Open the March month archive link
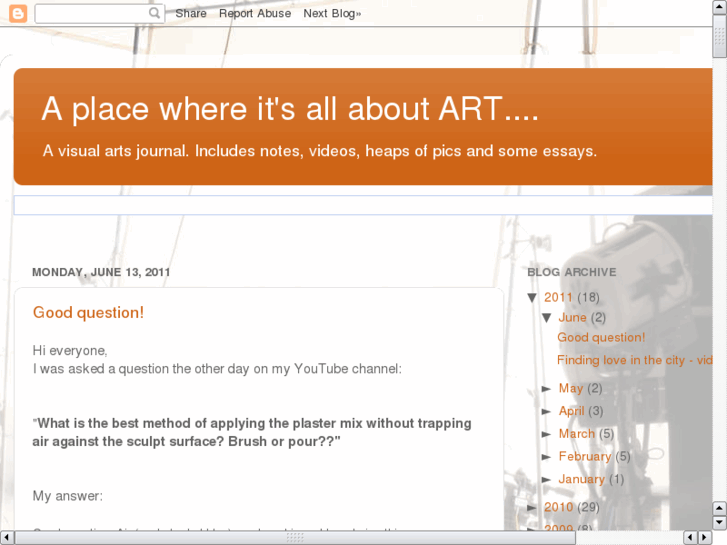The image size is (727, 545). [576, 434]
